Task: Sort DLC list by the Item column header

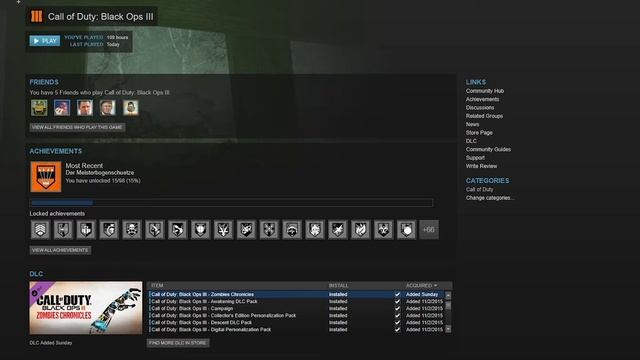Action: point(157,285)
